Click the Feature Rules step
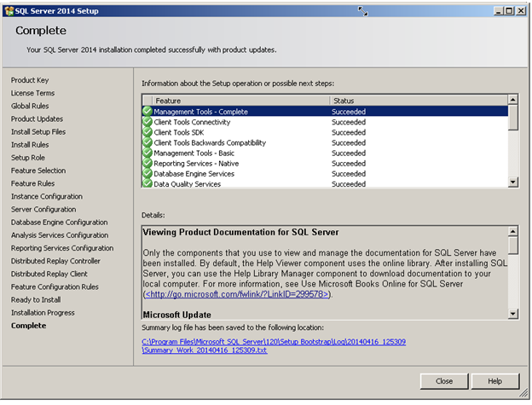The height and width of the screenshot is (405, 532). (x=32, y=183)
